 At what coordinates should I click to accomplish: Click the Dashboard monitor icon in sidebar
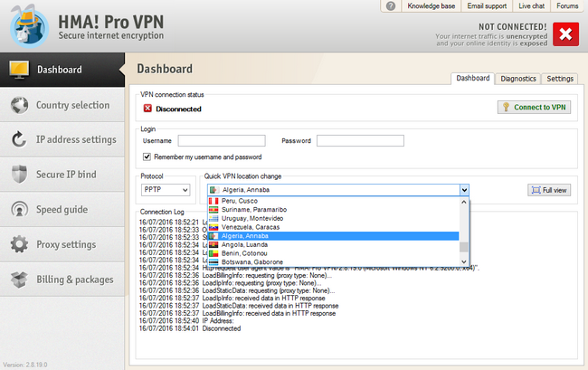[x=19, y=70]
